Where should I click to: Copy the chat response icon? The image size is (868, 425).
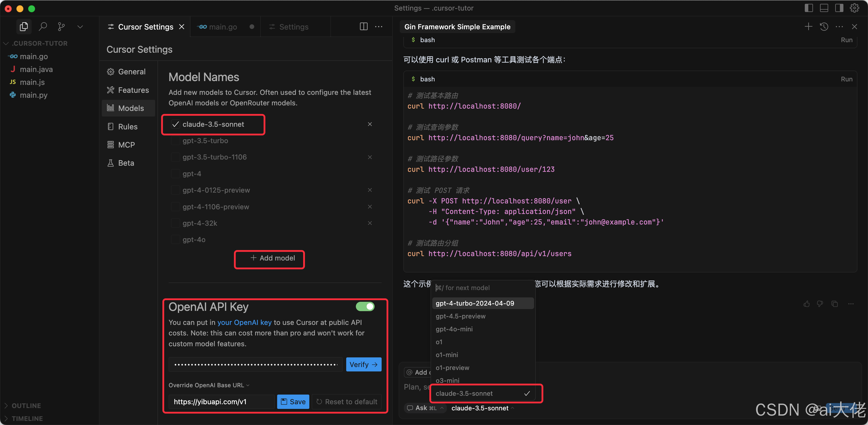835,304
